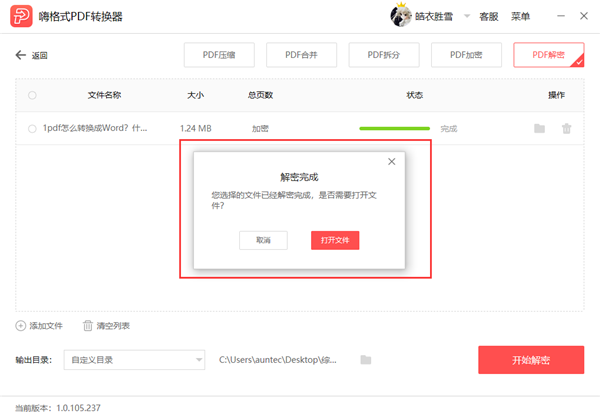This screenshot has width=600, height=415.
Task: Click the add file plus icon
Action: point(21,326)
